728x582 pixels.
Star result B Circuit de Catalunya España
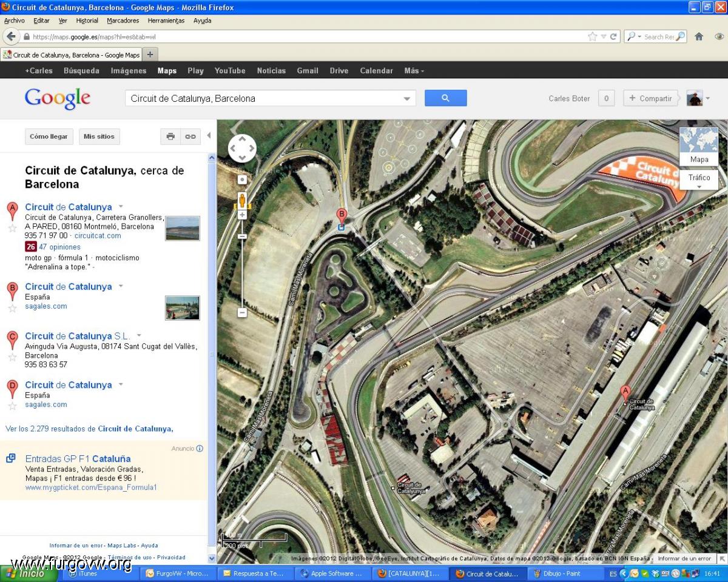(12, 308)
